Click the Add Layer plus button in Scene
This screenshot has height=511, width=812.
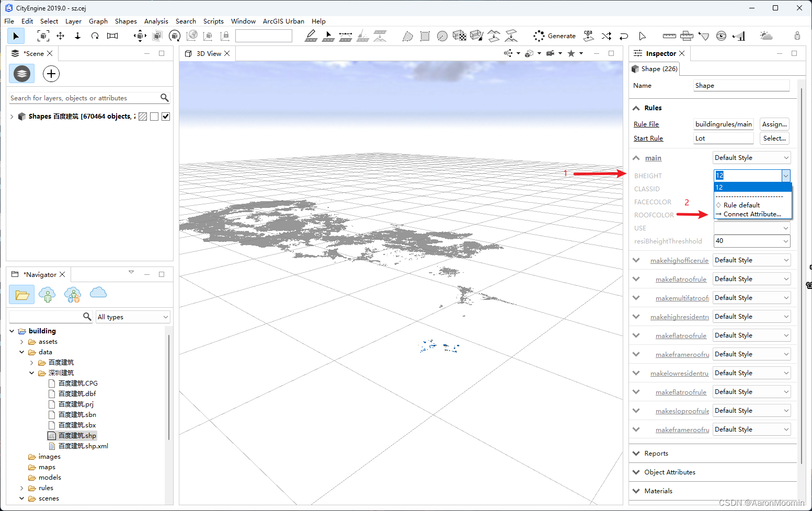(51, 74)
